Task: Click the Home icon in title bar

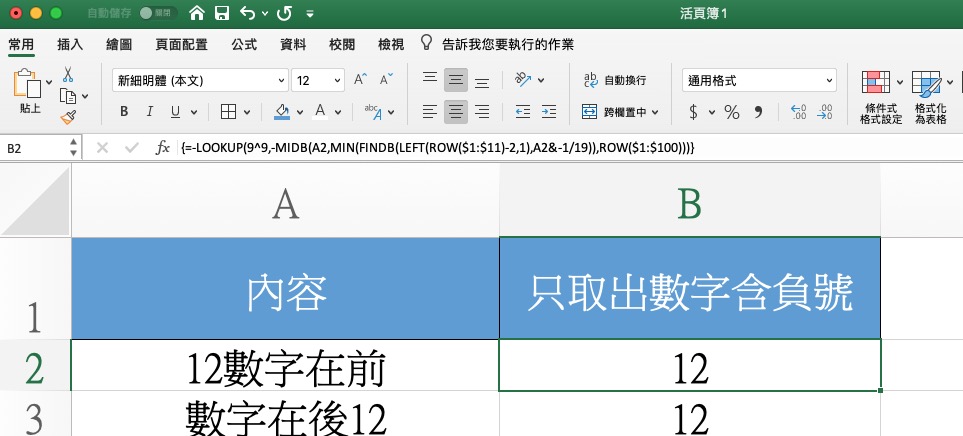Action: (x=197, y=13)
